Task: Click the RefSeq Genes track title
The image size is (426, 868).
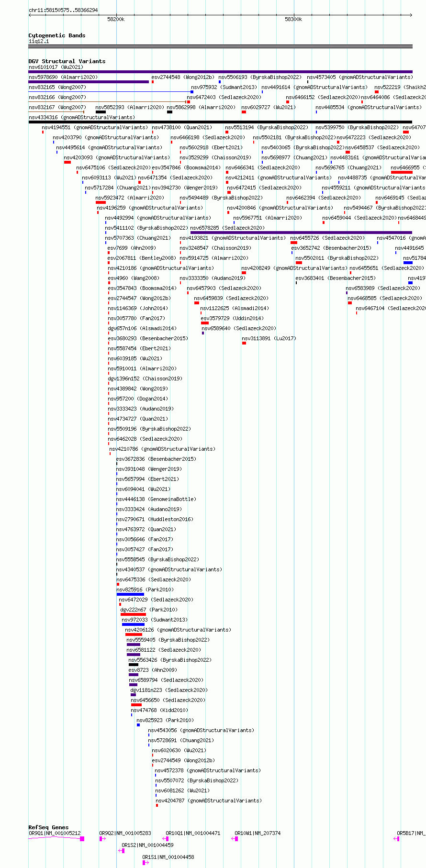Action: click(x=48, y=827)
